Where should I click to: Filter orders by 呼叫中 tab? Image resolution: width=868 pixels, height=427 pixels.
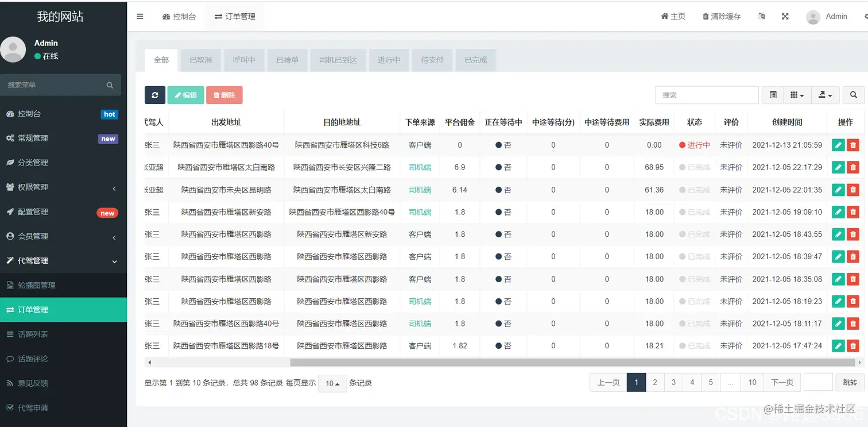[x=244, y=60]
